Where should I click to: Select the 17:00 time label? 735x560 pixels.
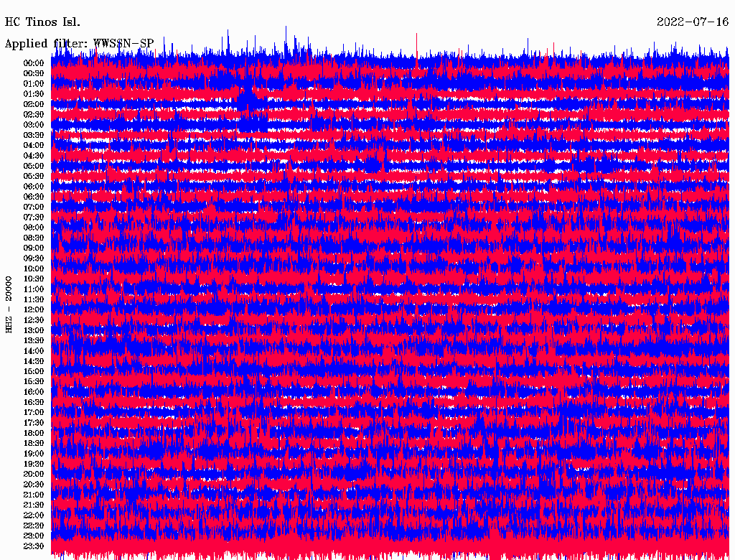(x=34, y=412)
